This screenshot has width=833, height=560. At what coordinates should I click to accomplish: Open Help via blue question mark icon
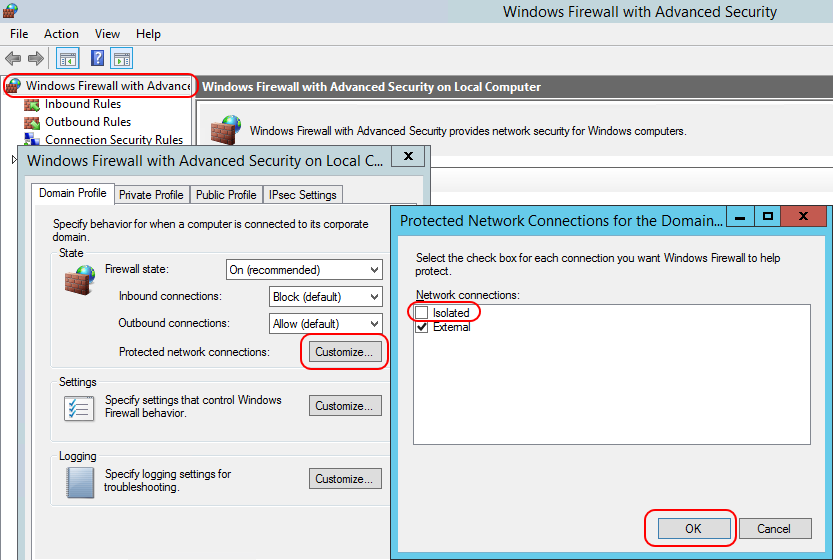(97, 58)
